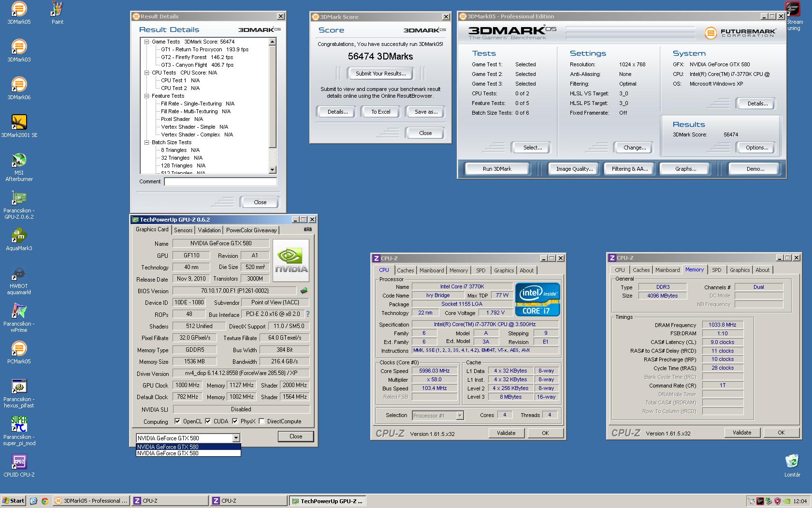Open the GPU selection dropdown arrow in GPU-Z

(236, 438)
